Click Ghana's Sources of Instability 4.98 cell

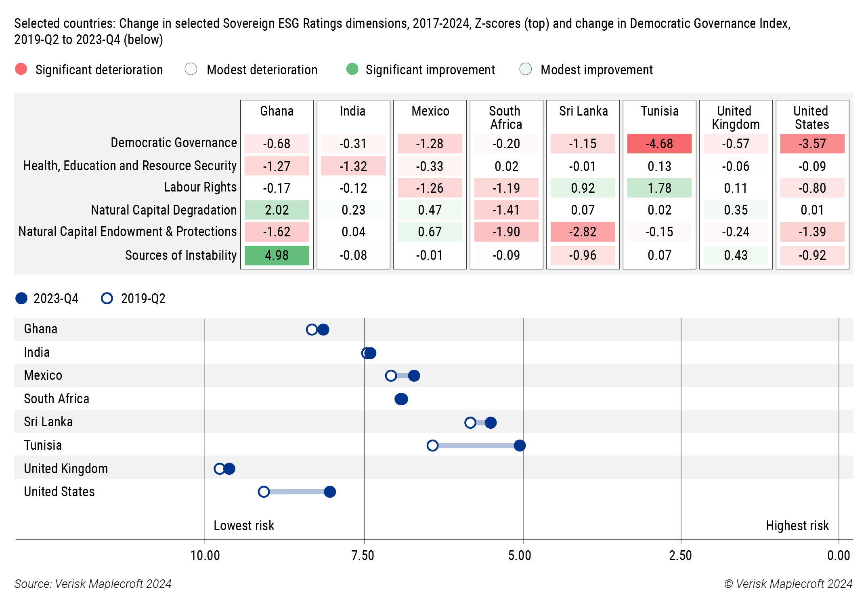pyautogui.click(x=277, y=255)
